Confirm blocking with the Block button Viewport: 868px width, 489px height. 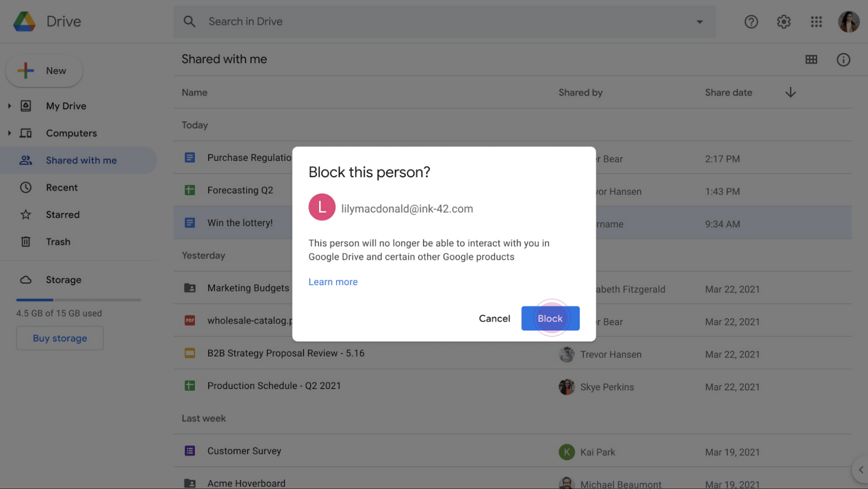[x=550, y=319]
